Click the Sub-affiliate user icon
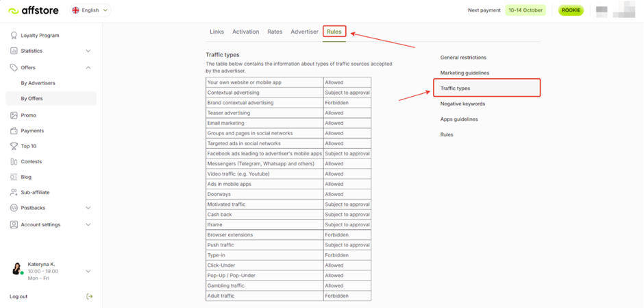 (14, 193)
